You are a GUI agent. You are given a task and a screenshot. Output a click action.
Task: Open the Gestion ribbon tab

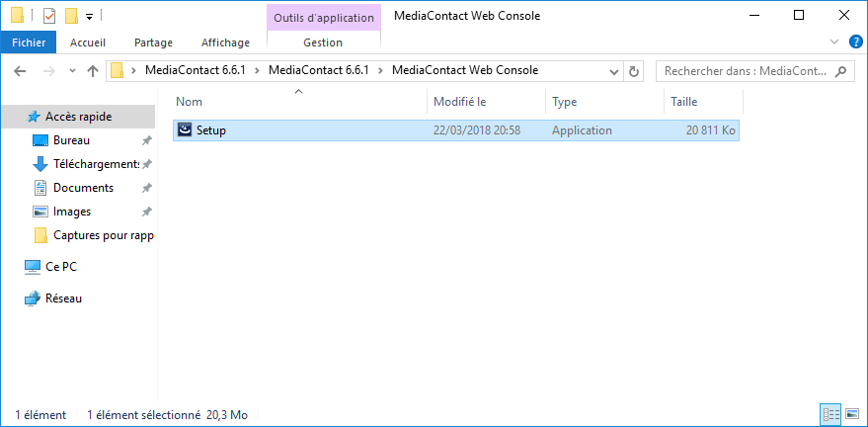(x=323, y=43)
